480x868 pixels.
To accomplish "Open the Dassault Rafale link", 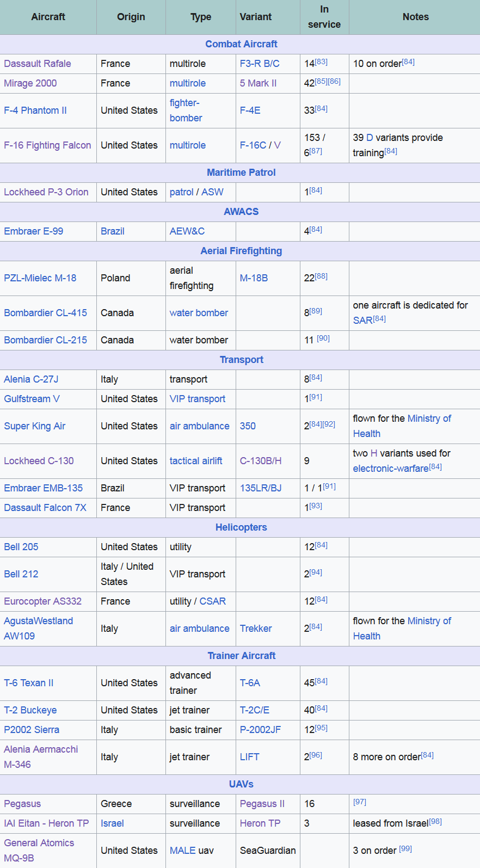I will click(x=38, y=64).
